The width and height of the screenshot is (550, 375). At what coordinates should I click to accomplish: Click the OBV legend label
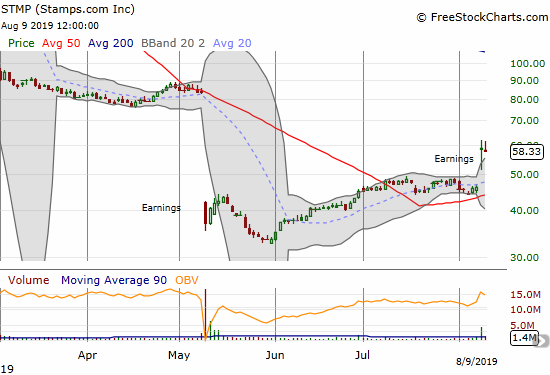point(187,280)
